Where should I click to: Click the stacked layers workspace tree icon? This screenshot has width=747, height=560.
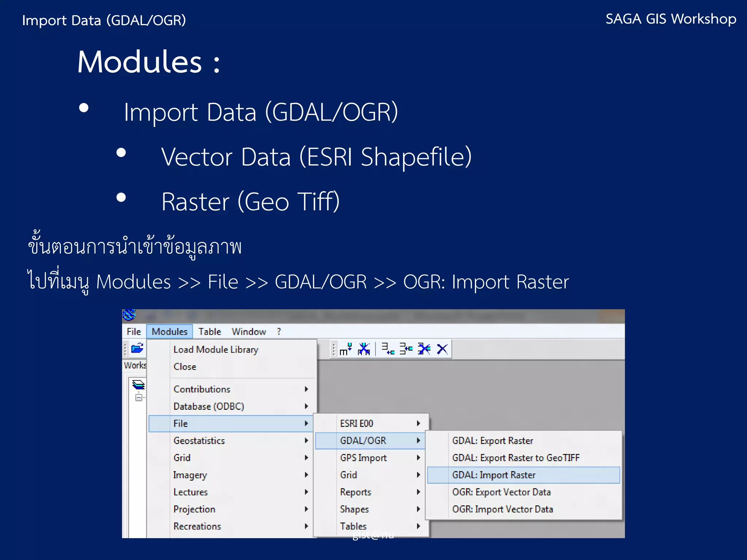click(138, 385)
